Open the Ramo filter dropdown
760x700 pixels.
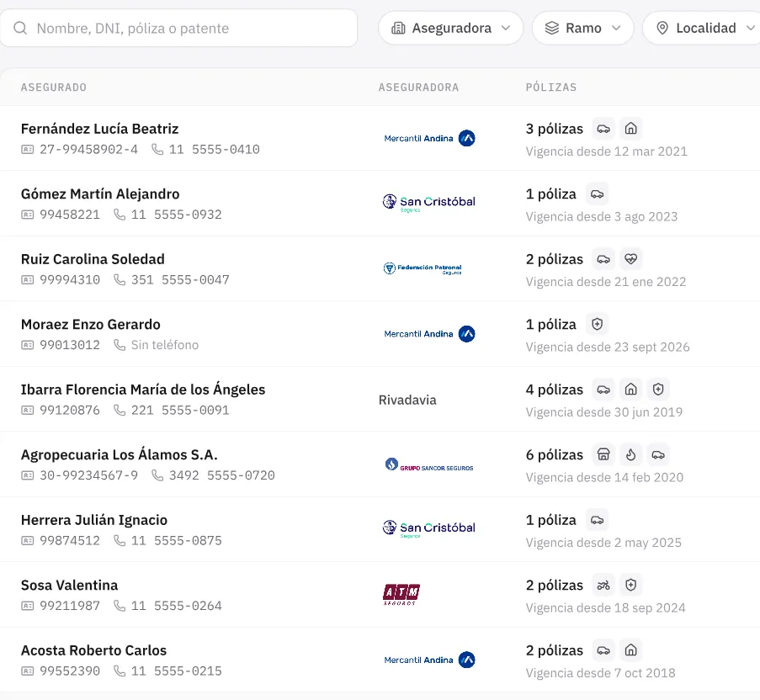click(x=582, y=28)
